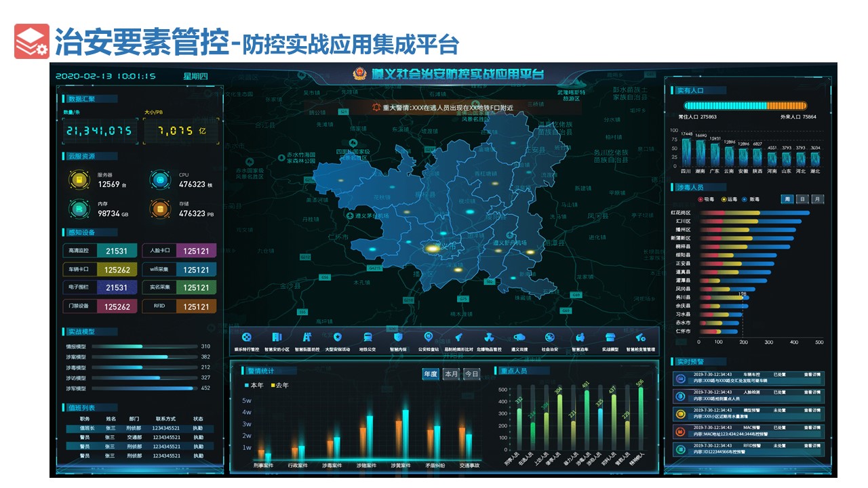Viewport: 868px width, 488px height.
Task: Open 查看详情 for the MAC预警 alert
Action: [812, 428]
